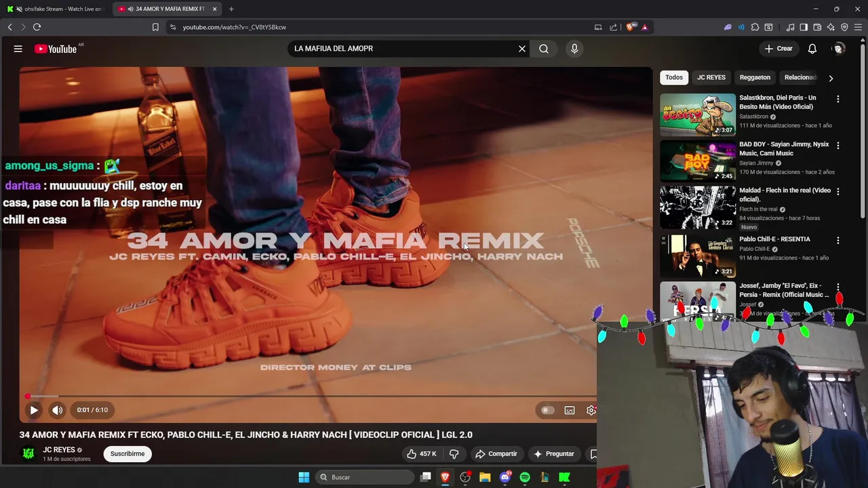Screen dimensions: 868x488
Task: Select the Relacionados filter chip
Action: [x=800, y=77]
